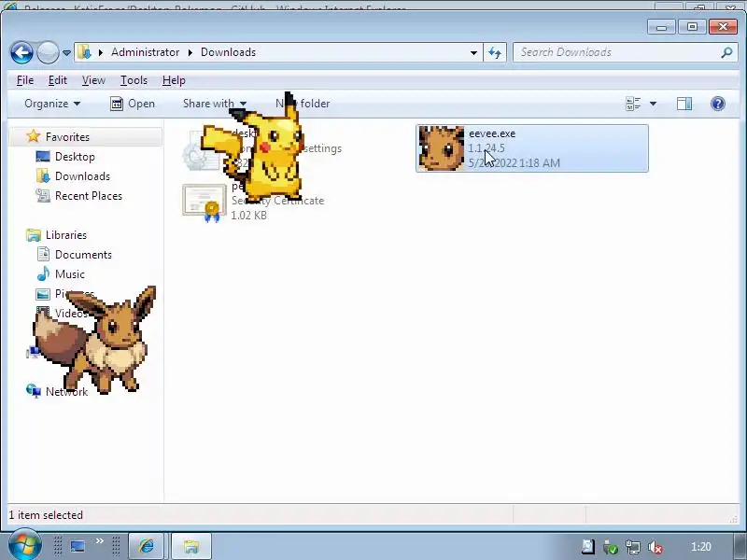Image resolution: width=747 pixels, height=560 pixels.
Task: Open the more view options arrow
Action: click(653, 104)
